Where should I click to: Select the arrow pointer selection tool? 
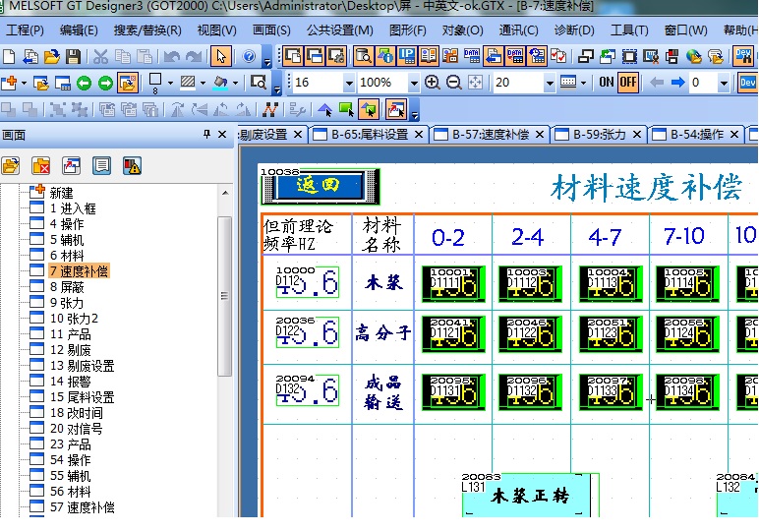click(221, 57)
